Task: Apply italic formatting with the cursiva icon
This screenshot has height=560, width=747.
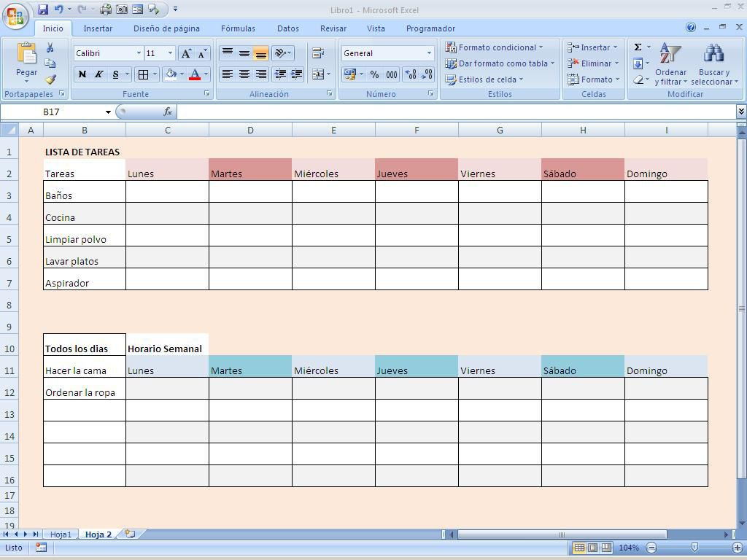Action: pyautogui.click(x=98, y=74)
